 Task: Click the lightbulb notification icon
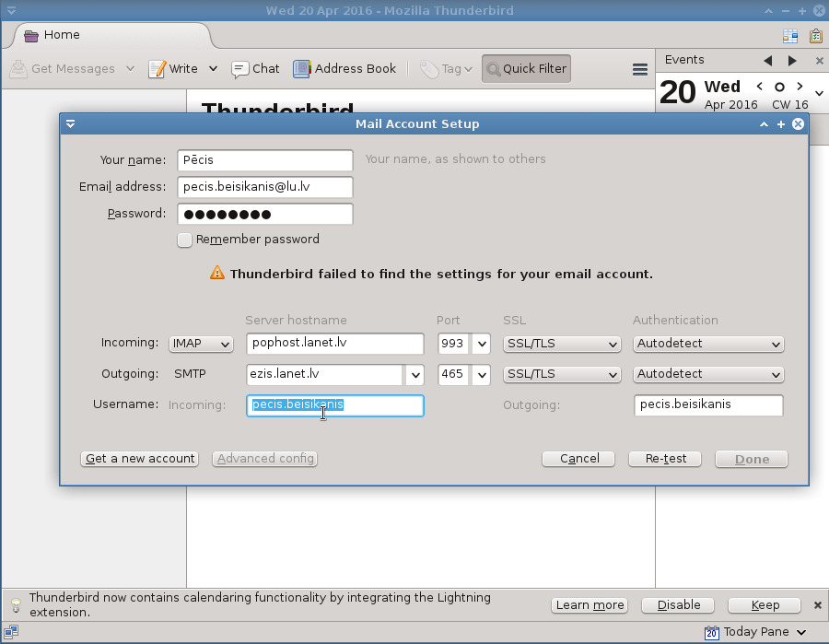pyautogui.click(x=16, y=605)
